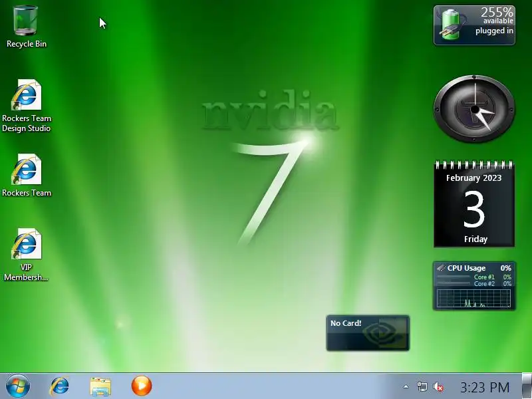The width and height of the screenshot is (532, 399).
Task: Click the Friday label on calendar
Action: tap(475, 239)
